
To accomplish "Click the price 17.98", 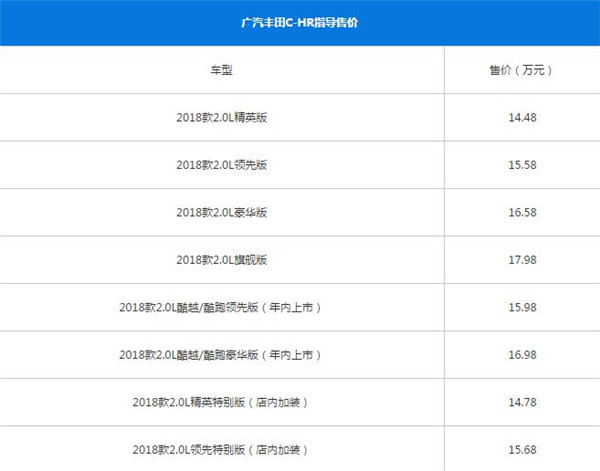I will coord(522,260).
